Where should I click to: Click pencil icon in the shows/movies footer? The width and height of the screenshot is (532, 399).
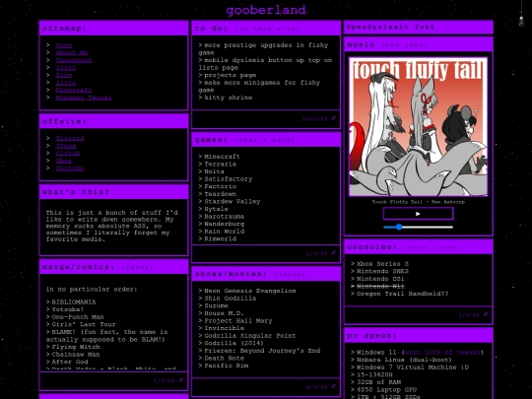(x=333, y=386)
